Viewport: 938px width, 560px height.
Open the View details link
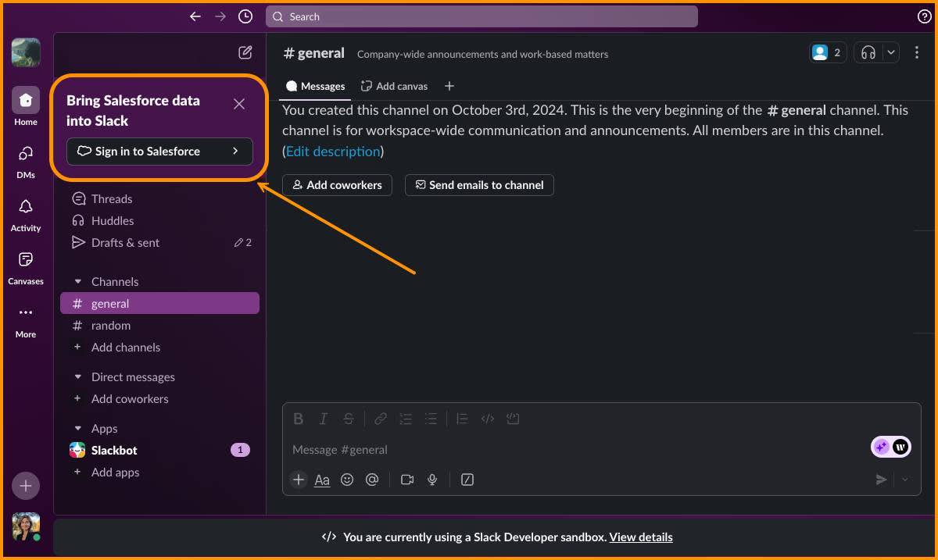[x=641, y=537]
